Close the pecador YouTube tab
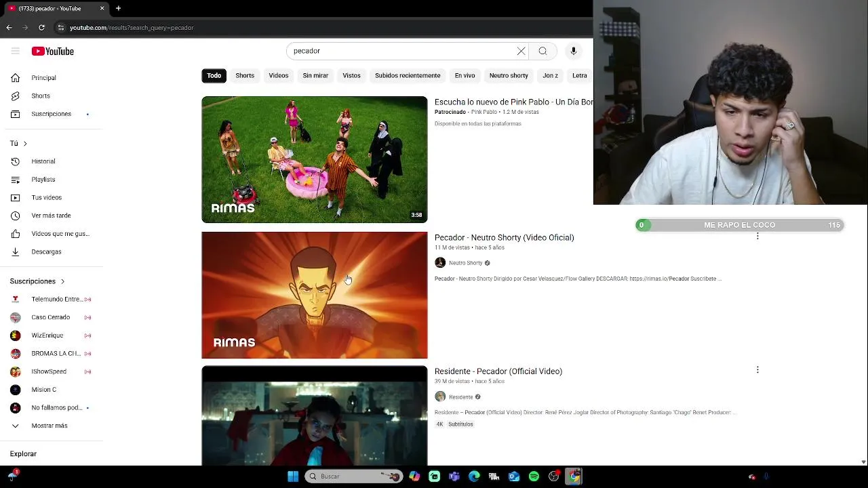 pyautogui.click(x=102, y=8)
